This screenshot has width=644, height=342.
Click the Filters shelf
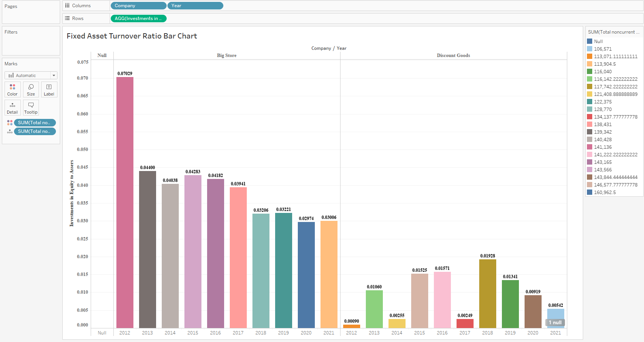(31, 41)
